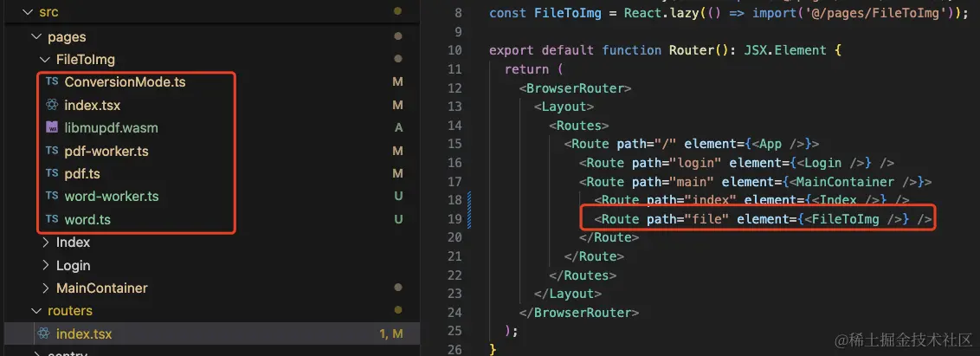Open the libmupdf.wasm file

click(x=111, y=128)
